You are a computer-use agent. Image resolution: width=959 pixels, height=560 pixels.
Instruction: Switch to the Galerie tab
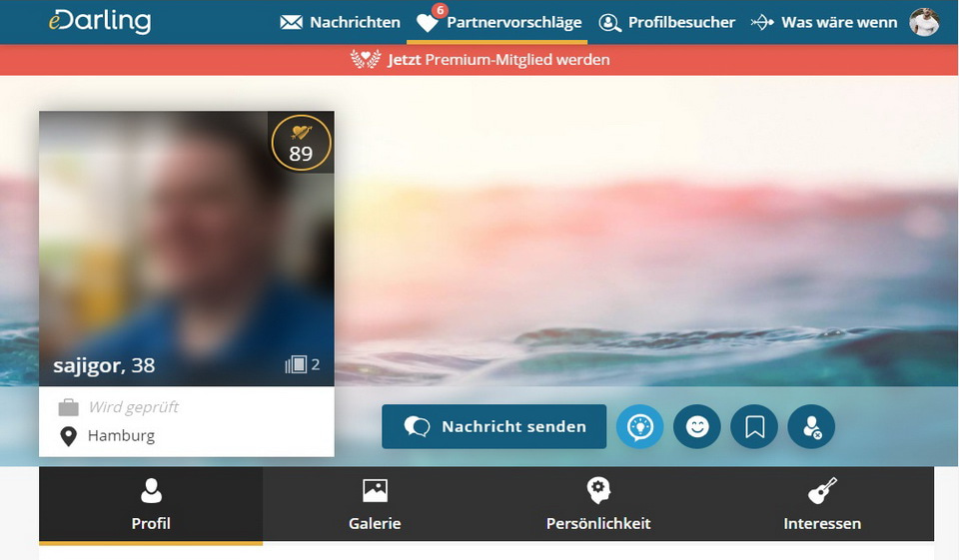375,504
